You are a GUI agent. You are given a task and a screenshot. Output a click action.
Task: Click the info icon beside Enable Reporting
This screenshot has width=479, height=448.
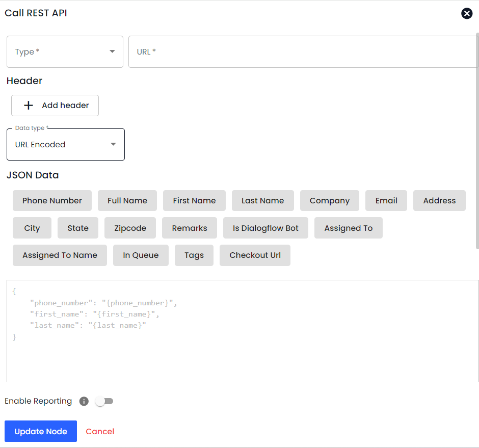[x=84, y=401]
